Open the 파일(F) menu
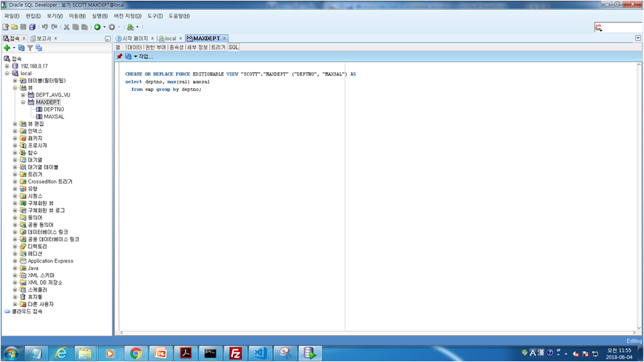Viewport: 644px width, 362px height. 12,16
